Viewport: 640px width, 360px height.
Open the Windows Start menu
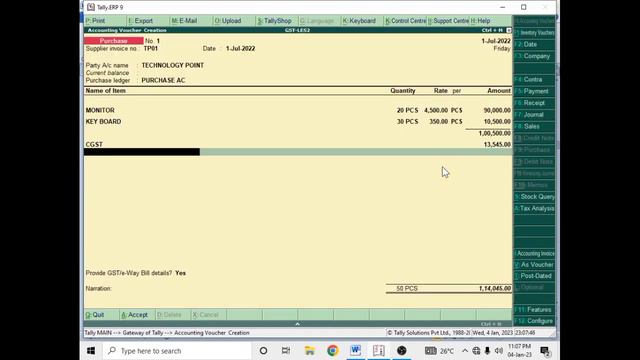pos(91,351)
